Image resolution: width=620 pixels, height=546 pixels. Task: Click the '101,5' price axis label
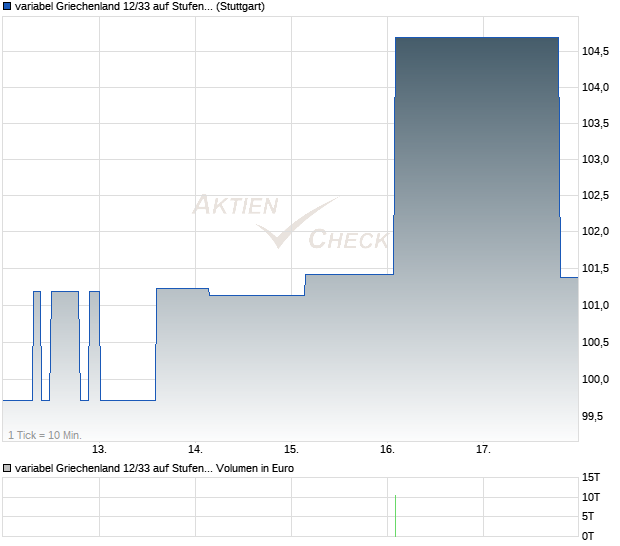click(595, 268)
